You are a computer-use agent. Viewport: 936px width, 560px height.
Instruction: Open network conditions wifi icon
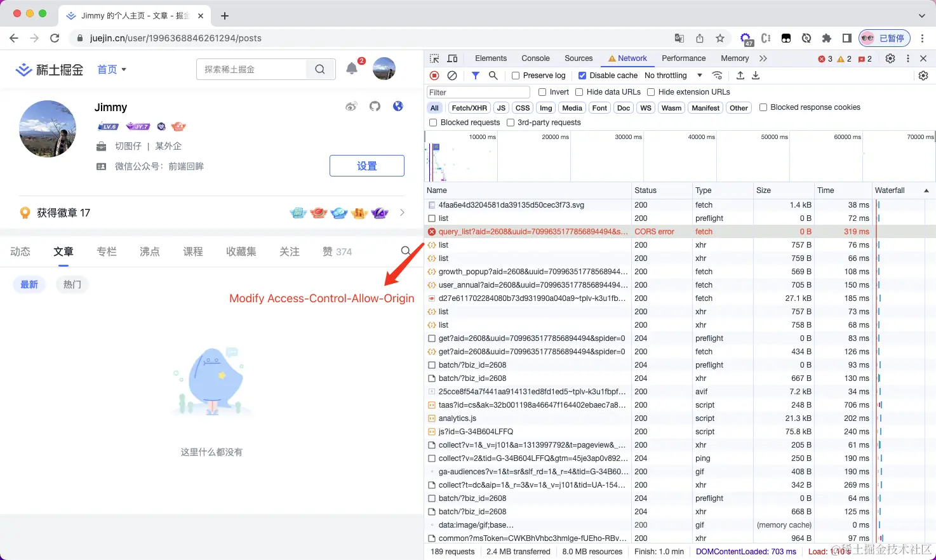(718, 76)
